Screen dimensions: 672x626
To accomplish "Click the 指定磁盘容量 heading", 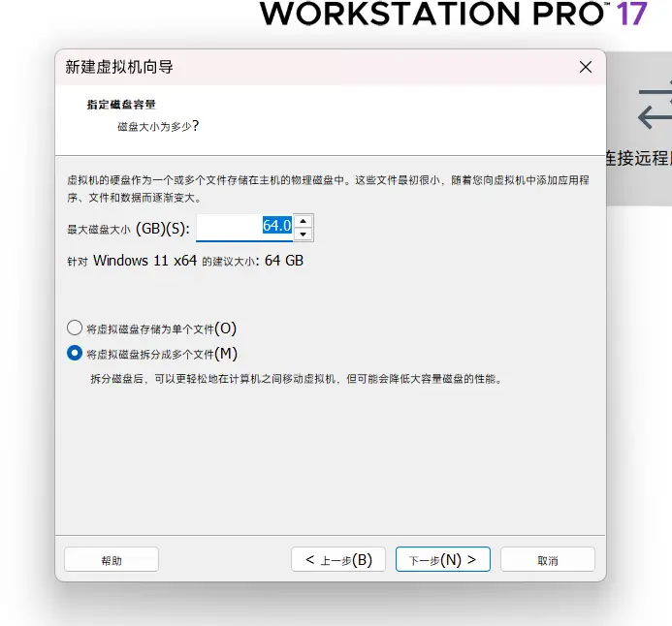I will 121,104.
